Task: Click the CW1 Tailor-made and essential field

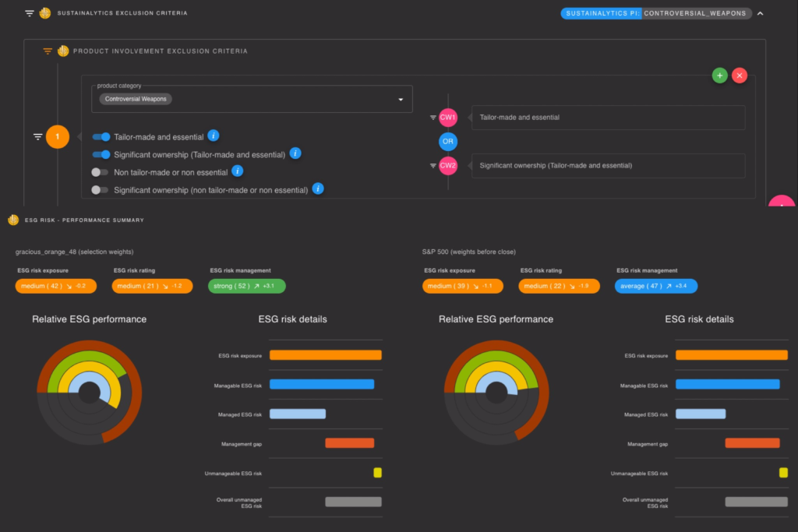Action: pyautogui.click(x=608, y=118)
